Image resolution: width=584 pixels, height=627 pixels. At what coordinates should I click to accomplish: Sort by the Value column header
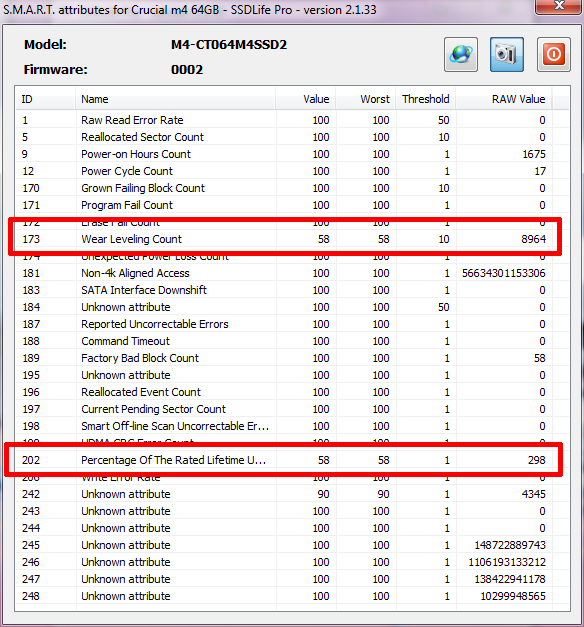click(306, 99)
